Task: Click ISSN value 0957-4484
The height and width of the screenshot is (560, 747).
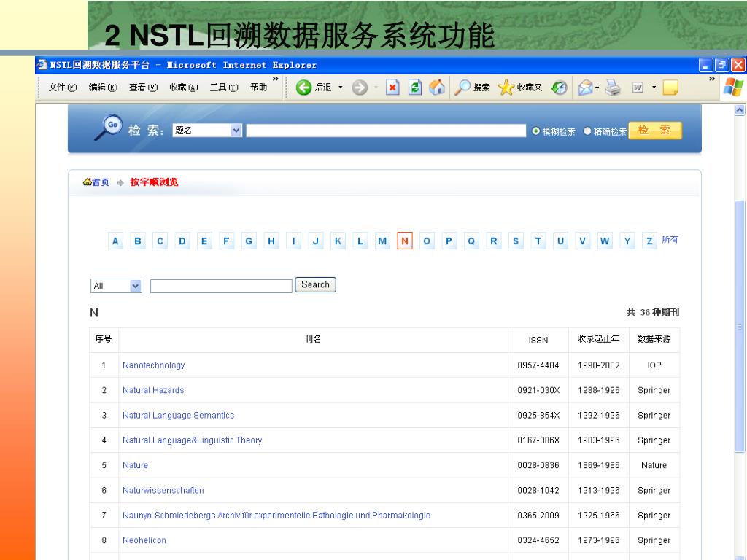Action: click(x=538, y=365)
